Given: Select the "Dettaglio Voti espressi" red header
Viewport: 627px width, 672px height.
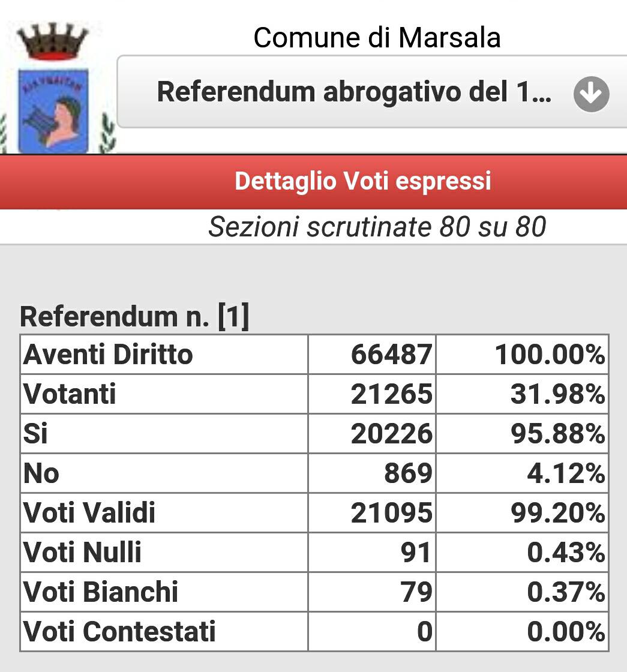Looking at the screenshot, I should pyautogui.click(x=362, y=181).
